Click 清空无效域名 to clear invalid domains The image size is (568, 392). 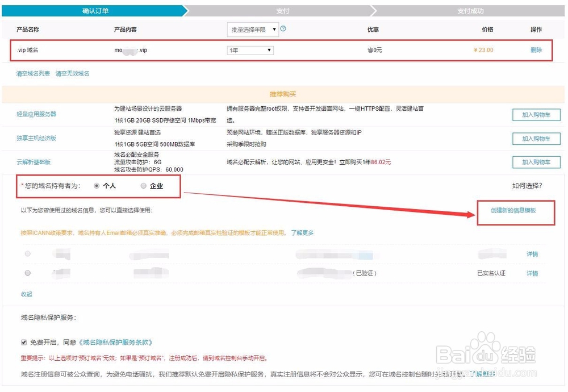pyautogui.click(x=72, y=73)
